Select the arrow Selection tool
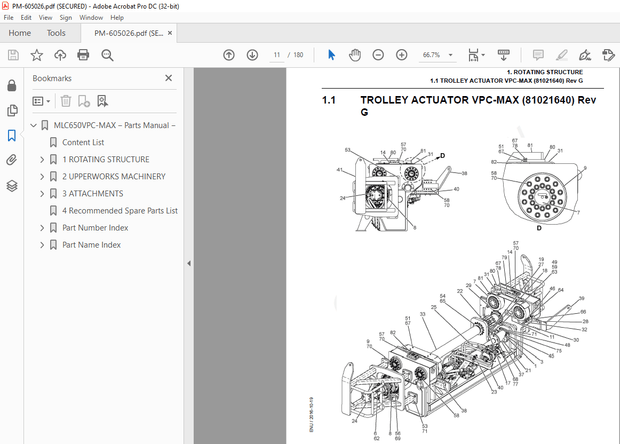 coord(331,55)
